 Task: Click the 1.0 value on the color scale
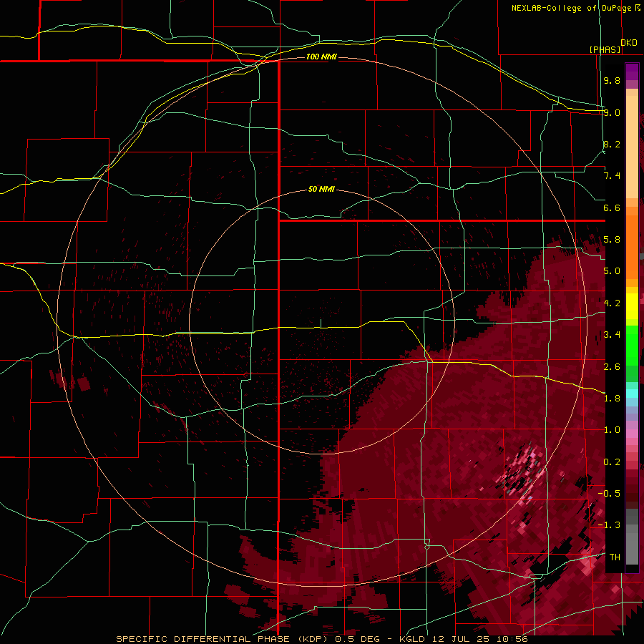point(612,430)
